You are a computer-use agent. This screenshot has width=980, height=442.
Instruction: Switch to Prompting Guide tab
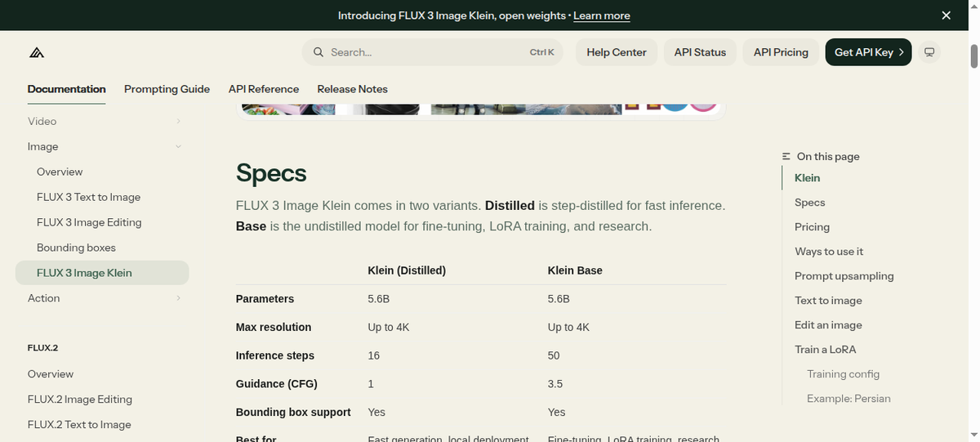167,89
